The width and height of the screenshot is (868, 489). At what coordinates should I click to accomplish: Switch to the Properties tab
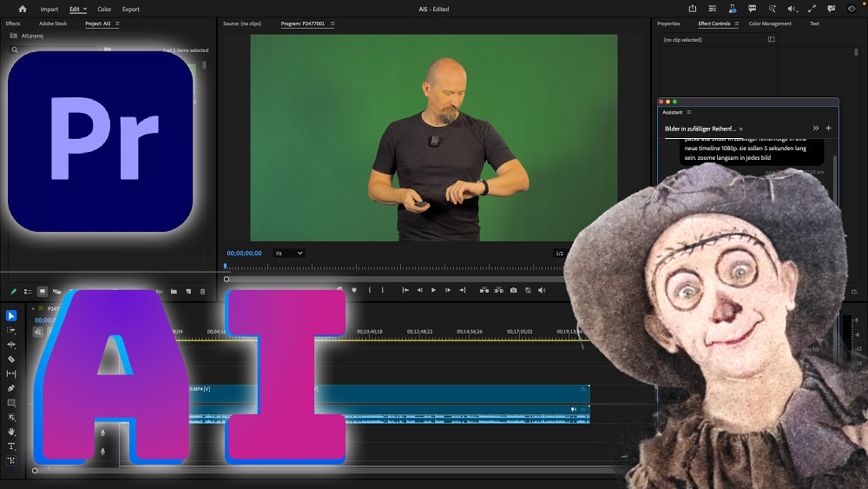(x=668, y=23)
